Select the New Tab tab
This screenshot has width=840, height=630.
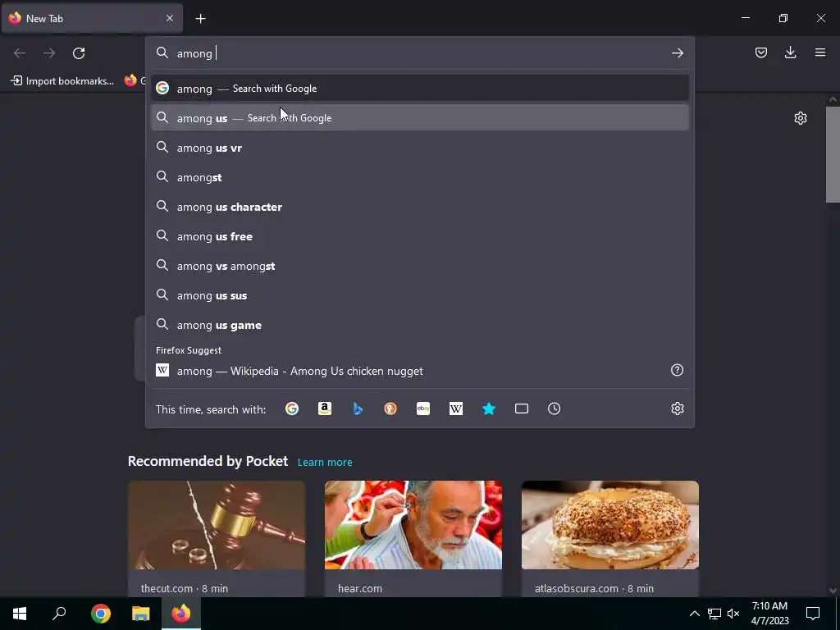coord(92,18)
